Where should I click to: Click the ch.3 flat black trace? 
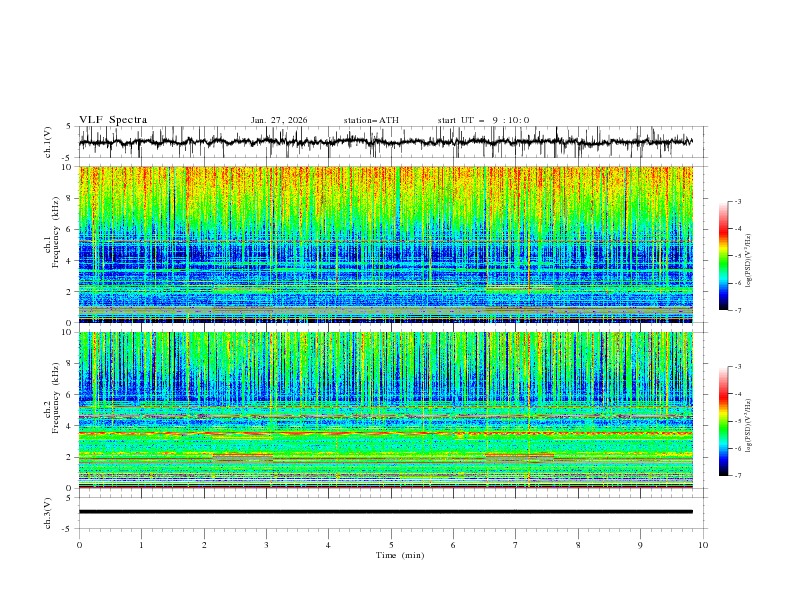385,512
